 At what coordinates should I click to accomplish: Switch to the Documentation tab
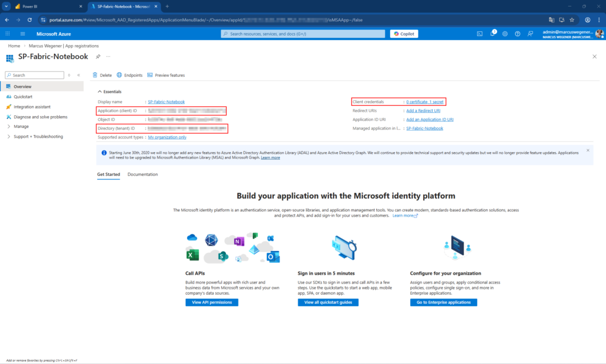(144, 174)
